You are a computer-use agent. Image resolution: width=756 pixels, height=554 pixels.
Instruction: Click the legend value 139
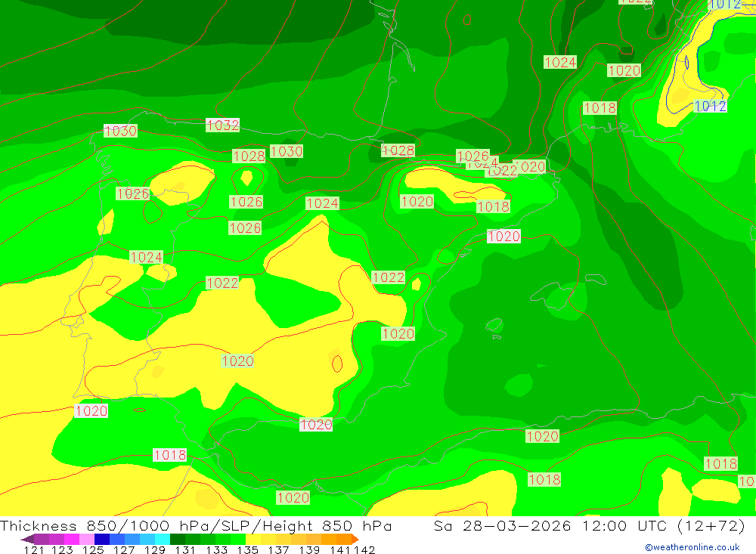[309, 549]
